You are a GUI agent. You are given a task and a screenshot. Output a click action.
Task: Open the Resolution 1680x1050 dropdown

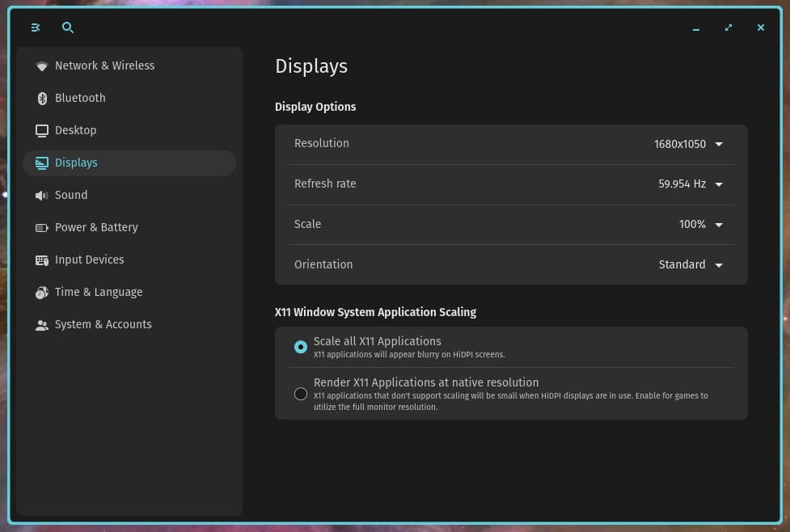[x=688, y=144]
